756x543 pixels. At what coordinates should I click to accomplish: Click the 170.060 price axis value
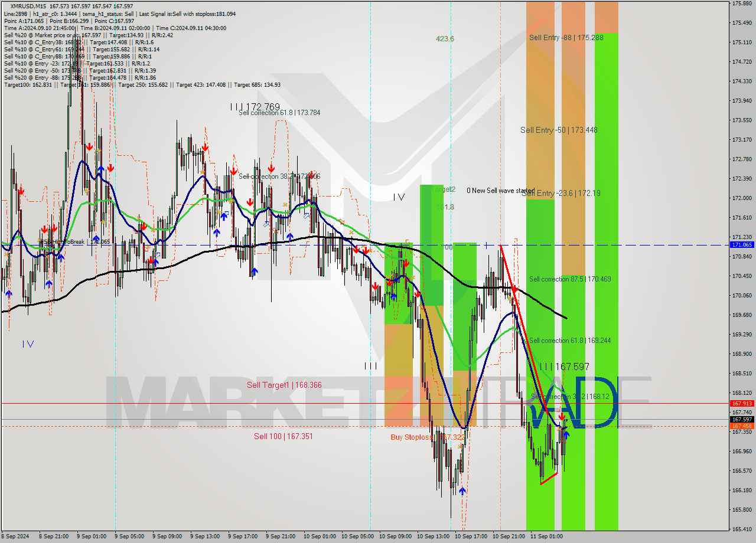pyautogui.click(x=741, y=295)
